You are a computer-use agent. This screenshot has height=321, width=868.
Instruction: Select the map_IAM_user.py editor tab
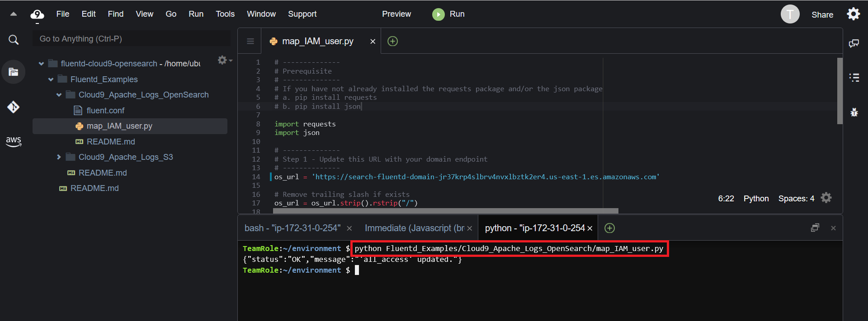[x=318, y=42]
